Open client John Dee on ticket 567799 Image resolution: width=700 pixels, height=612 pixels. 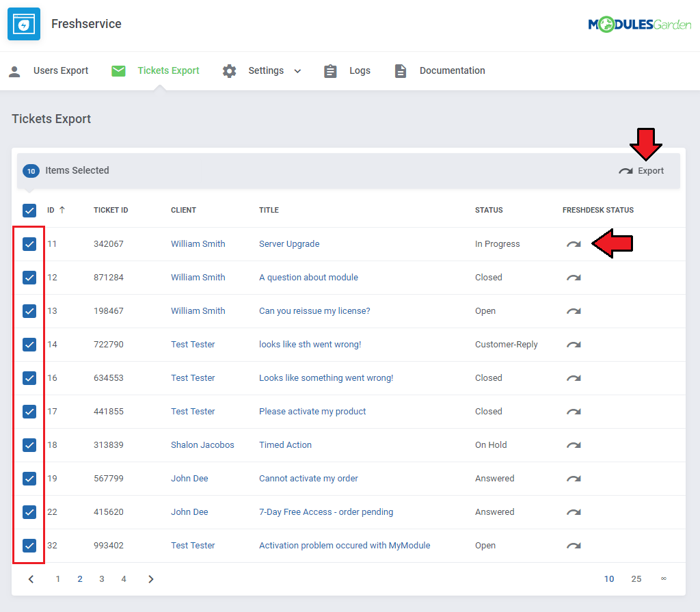[189, 479]
